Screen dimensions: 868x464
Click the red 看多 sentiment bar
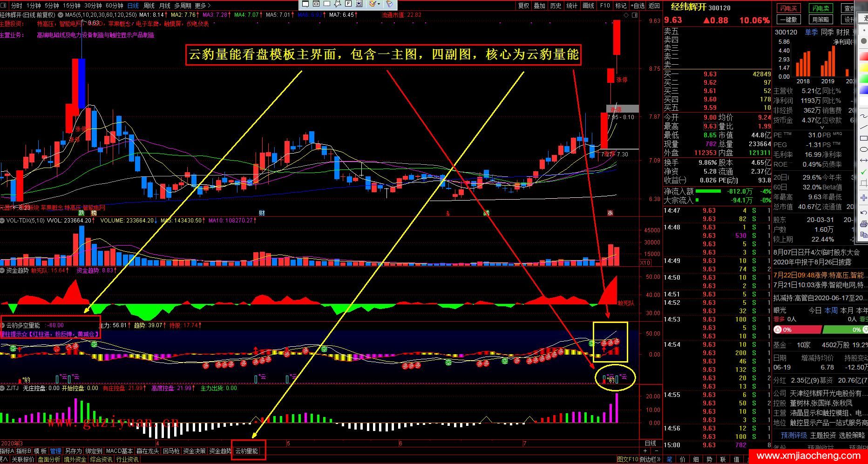[797, 330]
